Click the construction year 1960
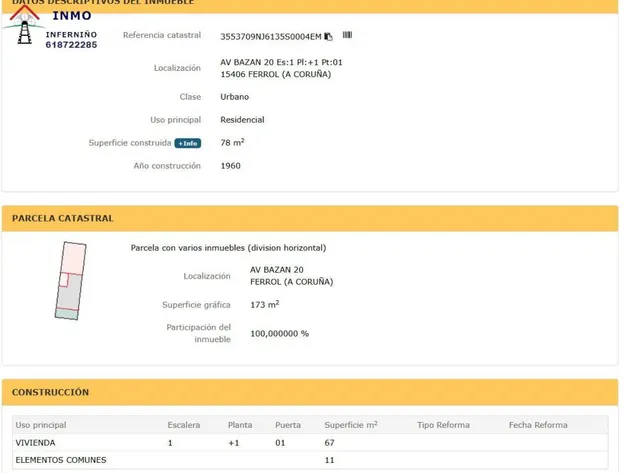Screen dimensions: 640x473 pyautogui.click(x=231, y=166)
